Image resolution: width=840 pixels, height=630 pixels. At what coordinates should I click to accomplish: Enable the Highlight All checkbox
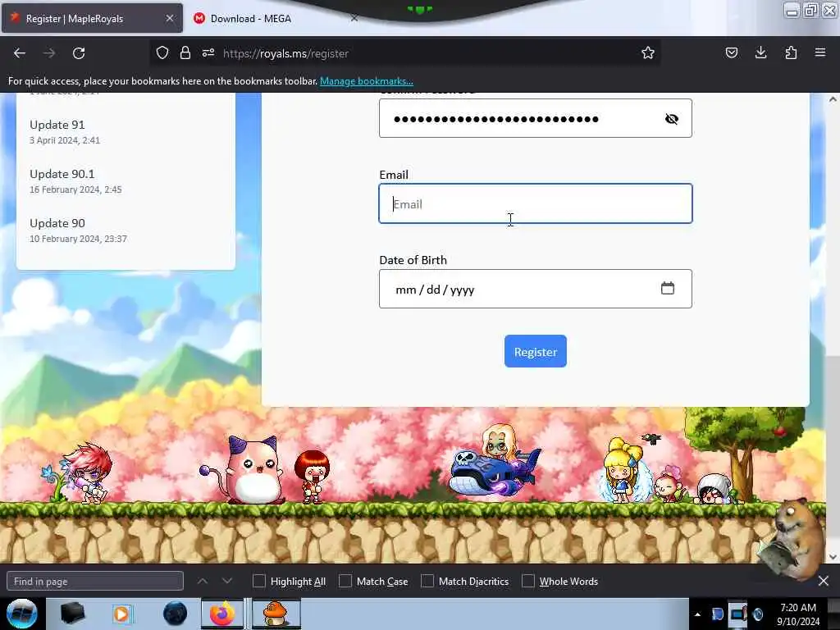(258, 581)
